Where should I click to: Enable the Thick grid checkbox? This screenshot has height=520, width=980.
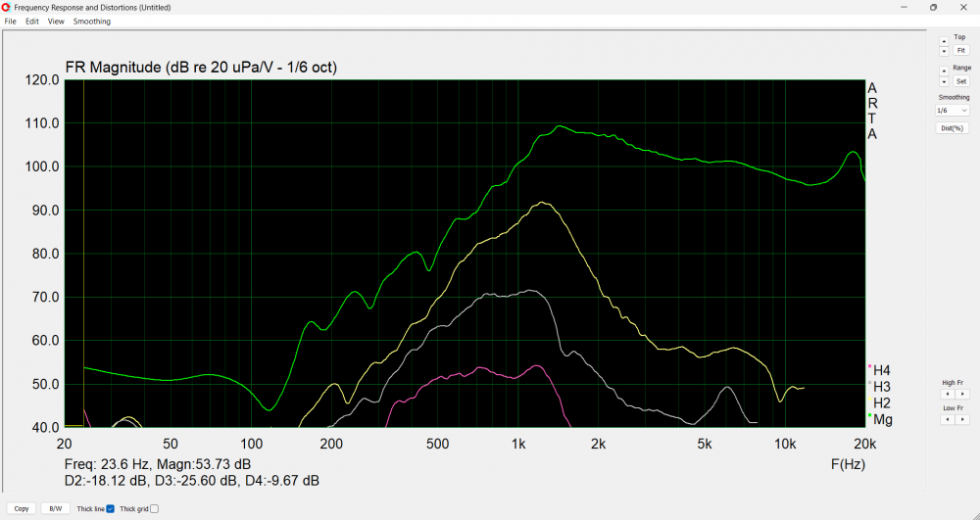[x=154, y=508]
